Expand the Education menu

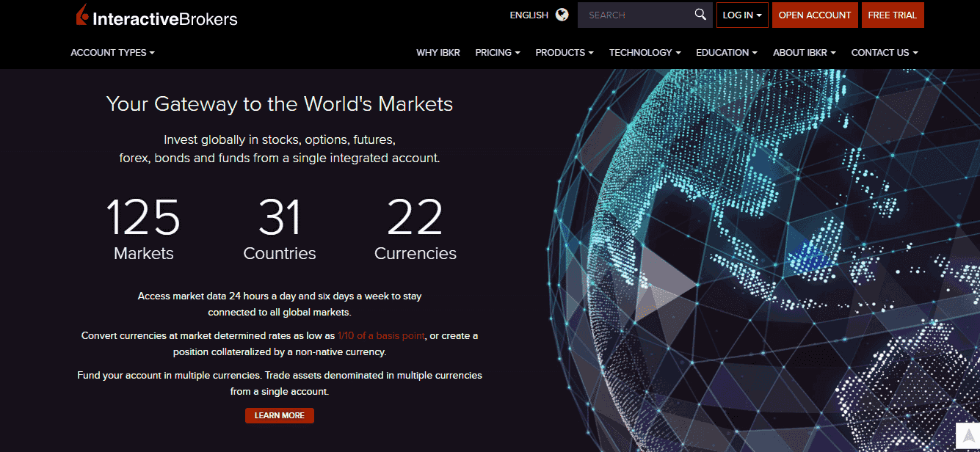727,53
